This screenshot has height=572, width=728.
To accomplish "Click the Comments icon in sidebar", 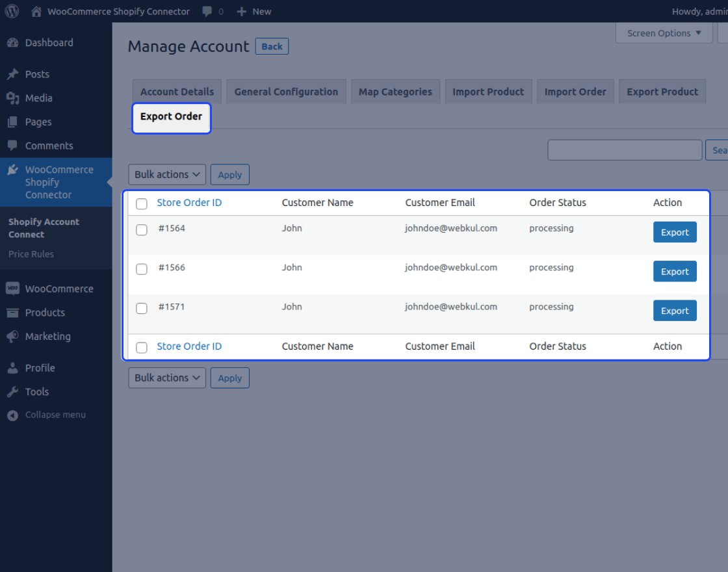I will point(13,146).
